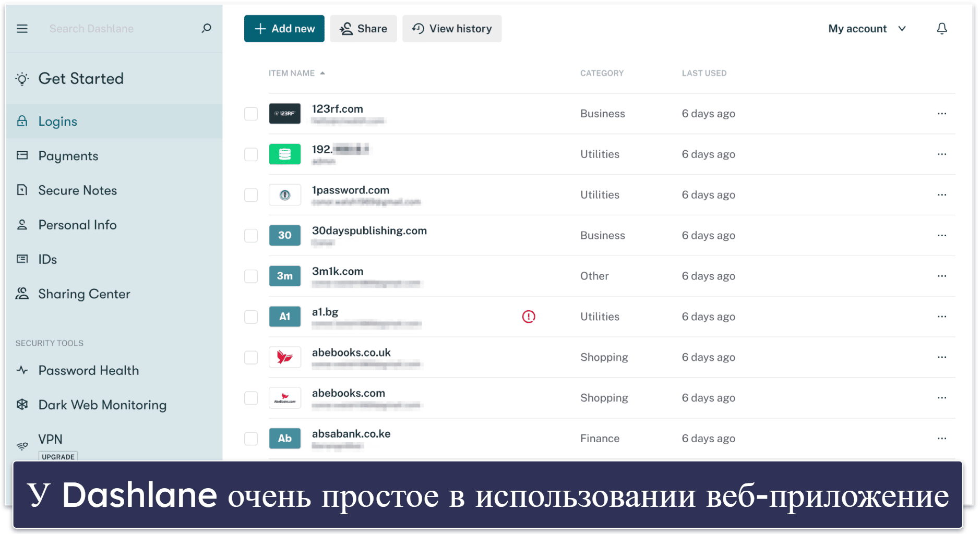Click the search magnifier icon

(x=207, y=28)
